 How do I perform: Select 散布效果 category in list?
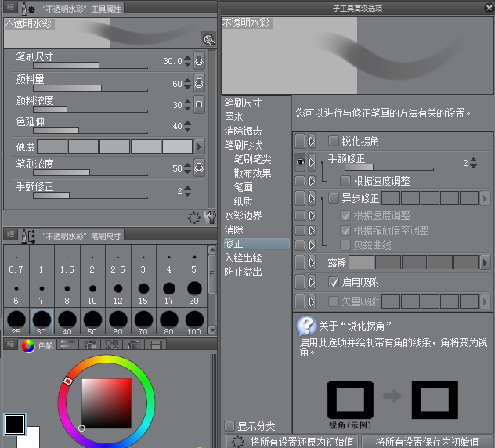[x=252, y=173]
